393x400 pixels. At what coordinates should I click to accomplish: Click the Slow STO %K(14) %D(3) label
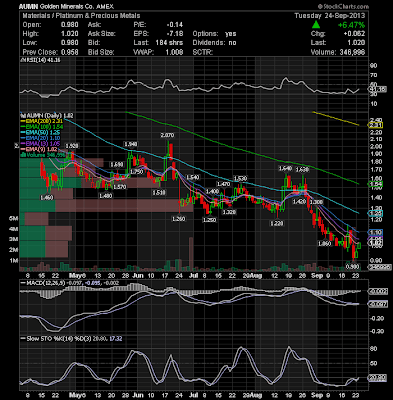[x=55, y=339]
